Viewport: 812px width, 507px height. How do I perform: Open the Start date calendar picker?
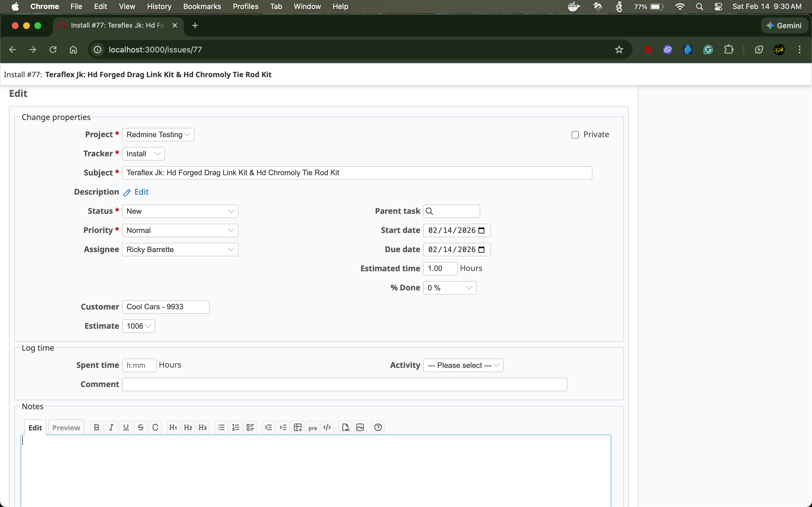(482, 230)
